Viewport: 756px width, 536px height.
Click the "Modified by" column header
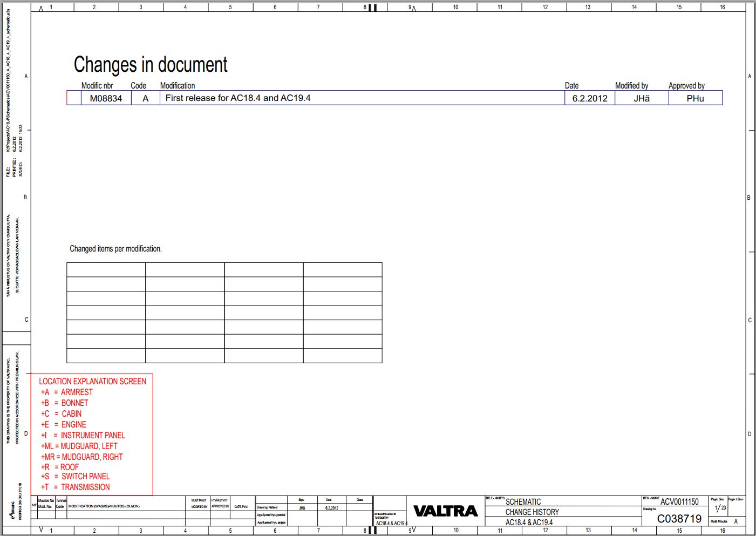(631, 85)
